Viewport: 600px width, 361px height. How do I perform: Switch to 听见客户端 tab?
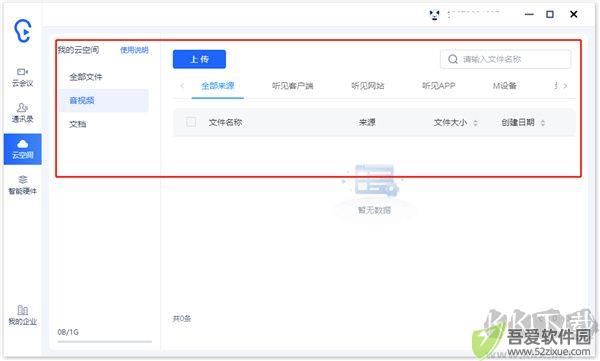[293, 86]
